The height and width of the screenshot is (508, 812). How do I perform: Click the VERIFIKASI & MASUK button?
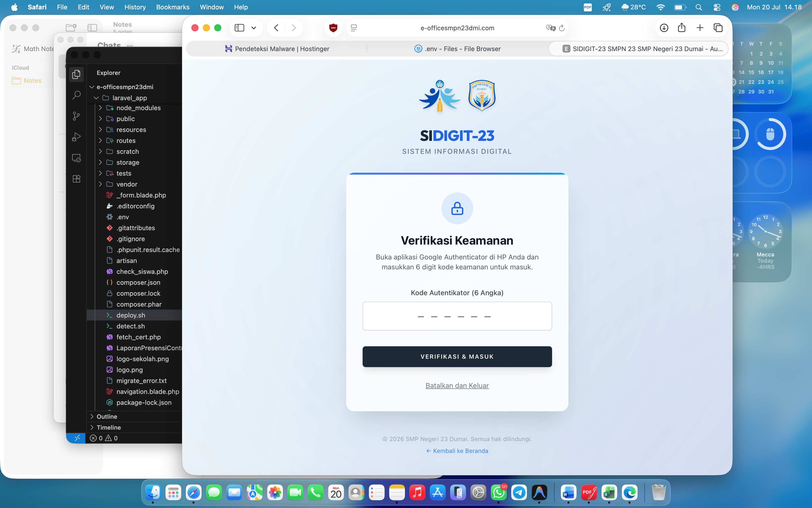(x=457, y=356)
